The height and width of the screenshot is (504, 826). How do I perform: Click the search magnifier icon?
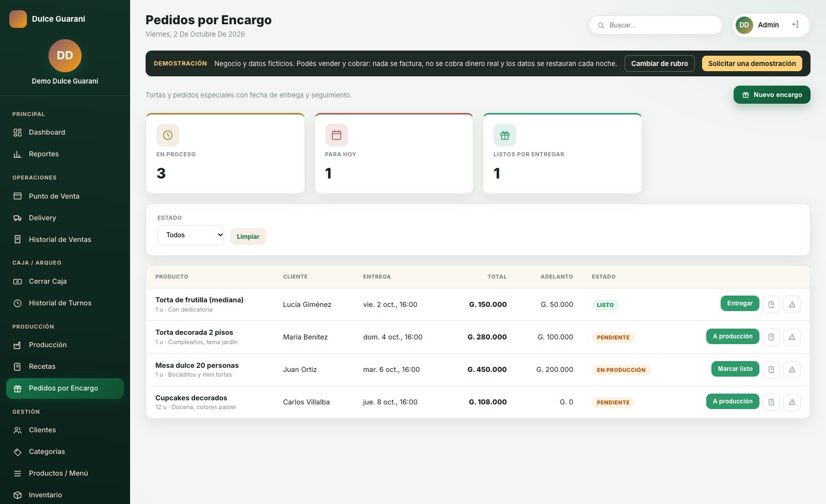tap(601, 25)
